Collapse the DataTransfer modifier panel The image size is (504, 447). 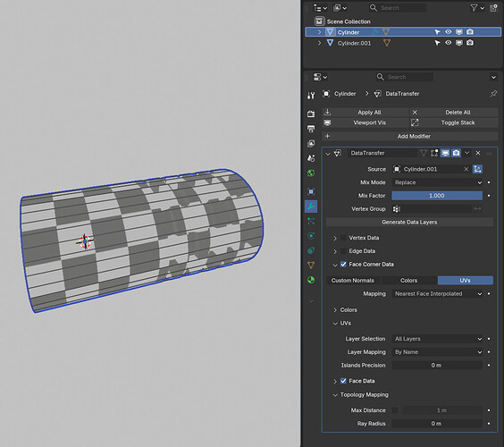tap(328, 154)
